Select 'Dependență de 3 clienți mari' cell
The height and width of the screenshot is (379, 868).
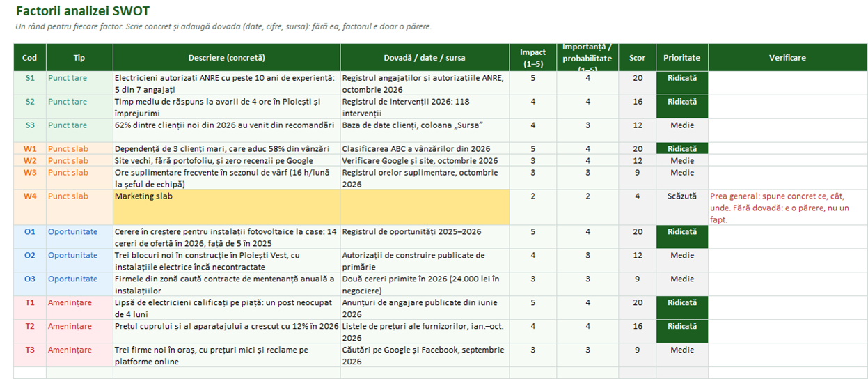coord(227,148)
